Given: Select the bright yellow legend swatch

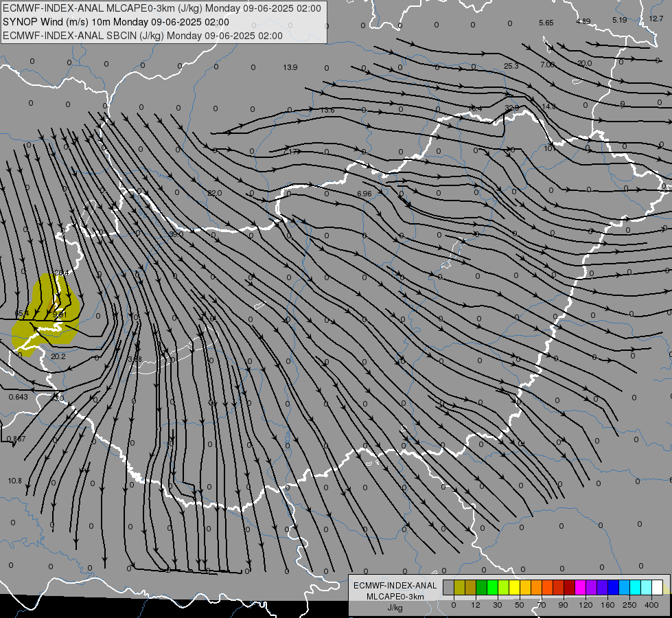Looking at the screenshot, I should click(514, 587).
